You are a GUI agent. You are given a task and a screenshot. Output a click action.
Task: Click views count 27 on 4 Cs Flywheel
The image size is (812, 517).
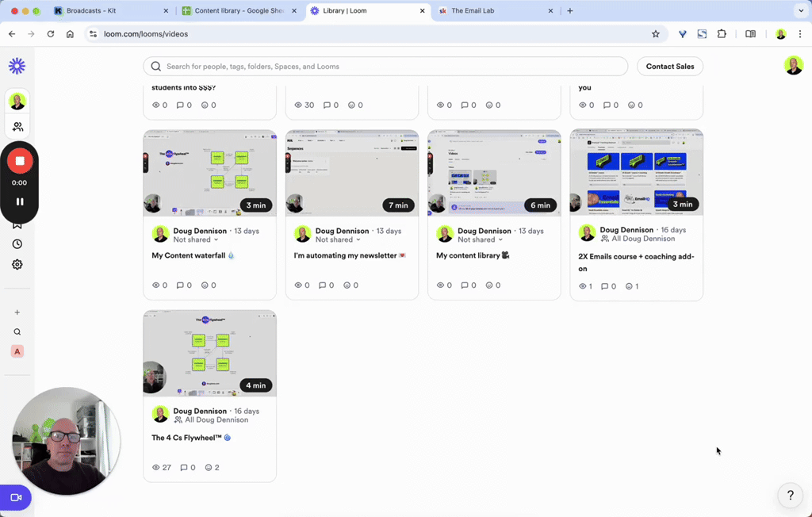[x=162, y=467]
